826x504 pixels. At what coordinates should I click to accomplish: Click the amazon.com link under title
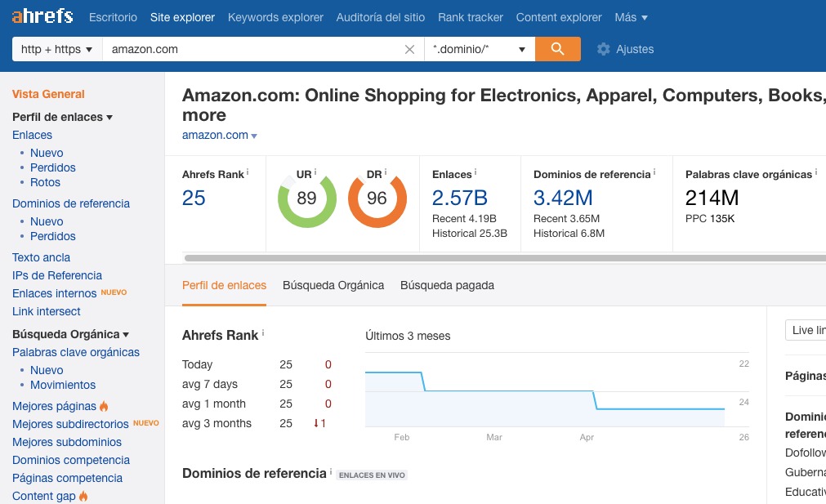215,135
